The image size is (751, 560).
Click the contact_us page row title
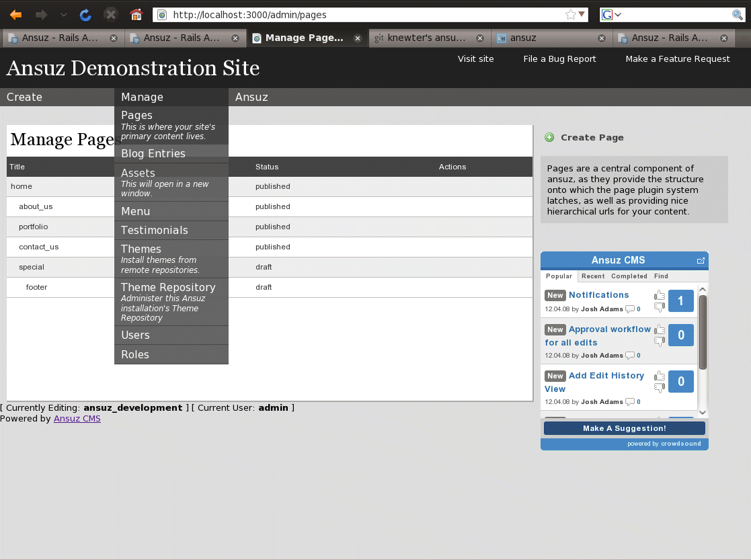[x=39, y=247]
